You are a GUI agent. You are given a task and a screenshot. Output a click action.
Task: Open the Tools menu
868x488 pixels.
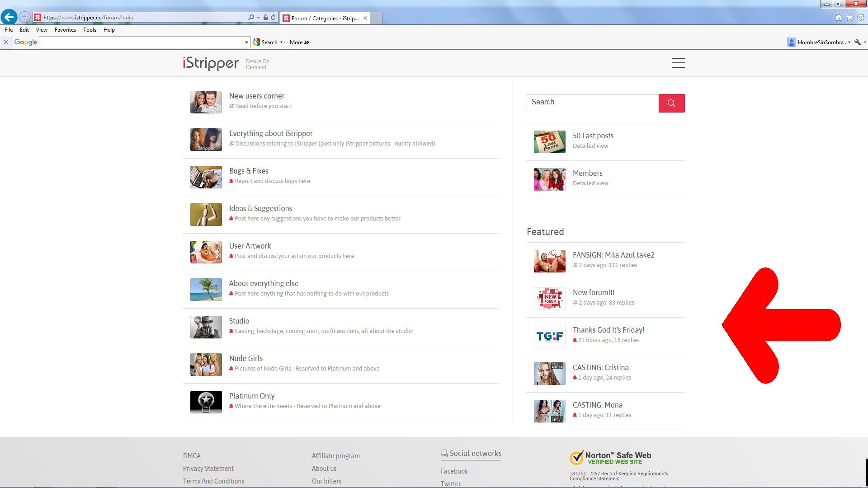[x=90, y=30]
